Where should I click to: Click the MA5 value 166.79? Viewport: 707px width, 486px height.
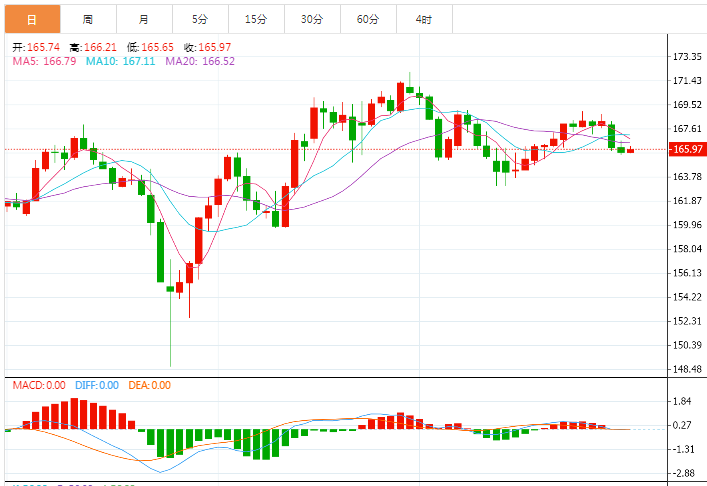point(60,61)
